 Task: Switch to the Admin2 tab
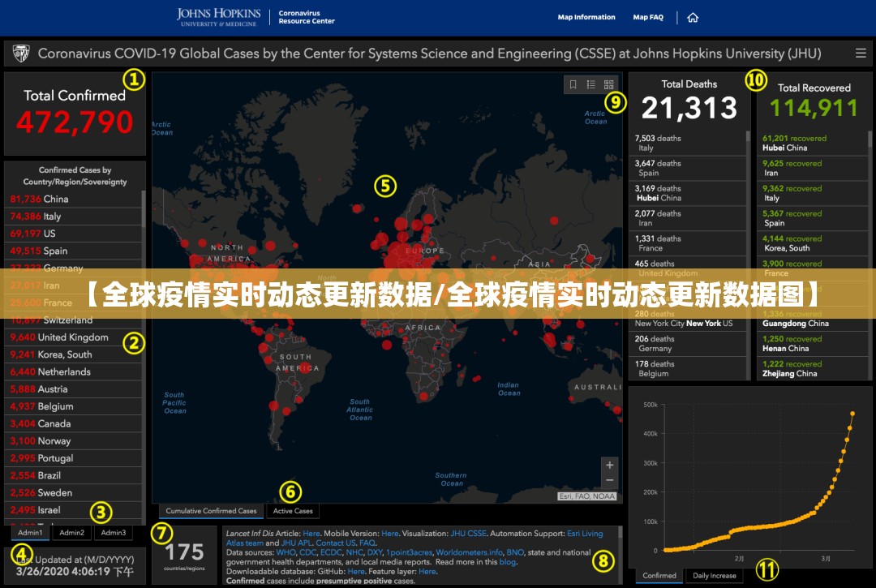pyautogui.click(x=71, y=533)
